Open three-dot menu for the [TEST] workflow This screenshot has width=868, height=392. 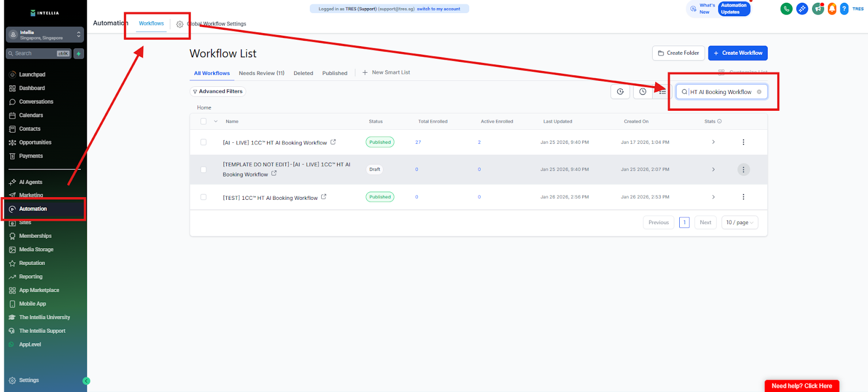pyautogui.click(x=743, y=197)
